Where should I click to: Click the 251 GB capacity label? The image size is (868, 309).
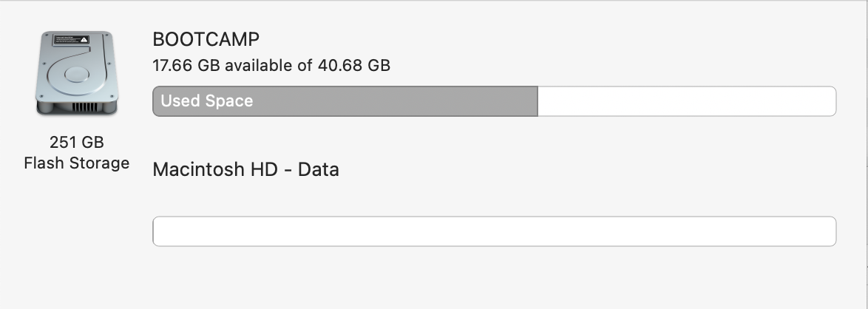(76, 143)
